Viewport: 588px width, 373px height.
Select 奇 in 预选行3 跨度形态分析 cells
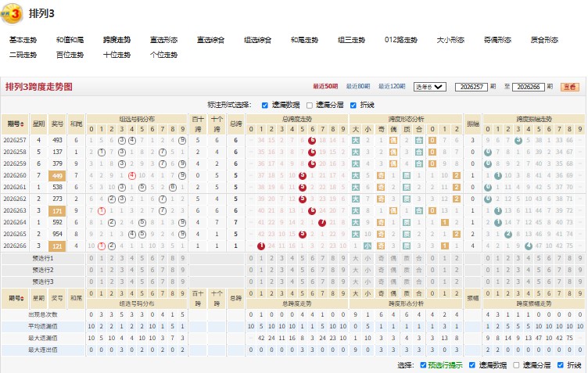point(381,282)
